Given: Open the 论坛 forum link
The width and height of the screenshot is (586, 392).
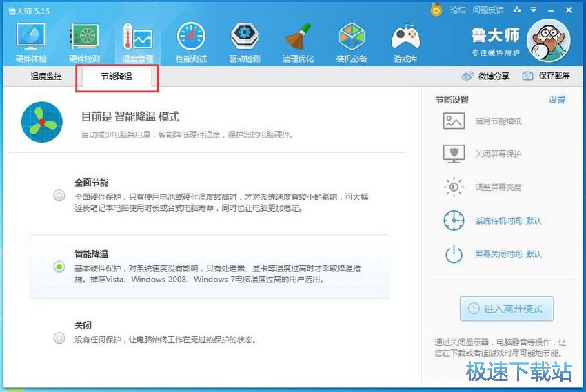Looking at the screenshot, I should coord(458,10).
